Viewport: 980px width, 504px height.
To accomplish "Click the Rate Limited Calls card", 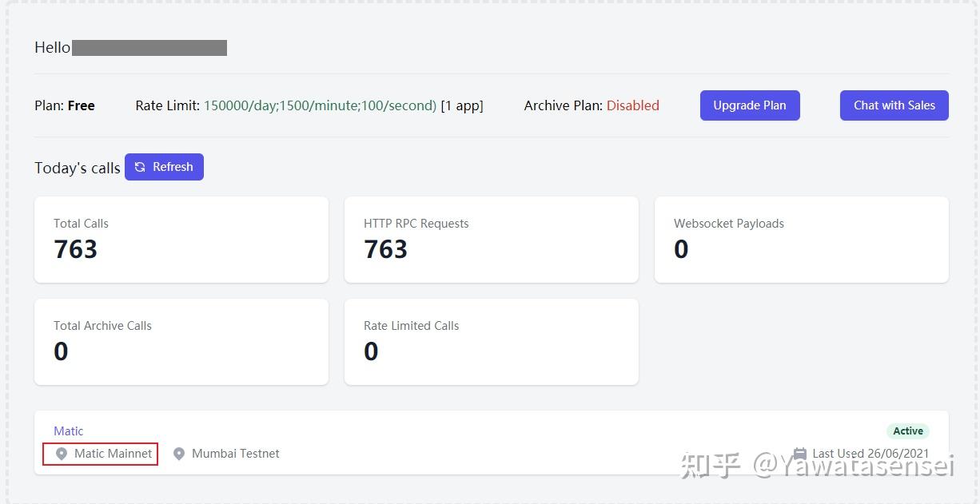I will (x=492, y=342).
